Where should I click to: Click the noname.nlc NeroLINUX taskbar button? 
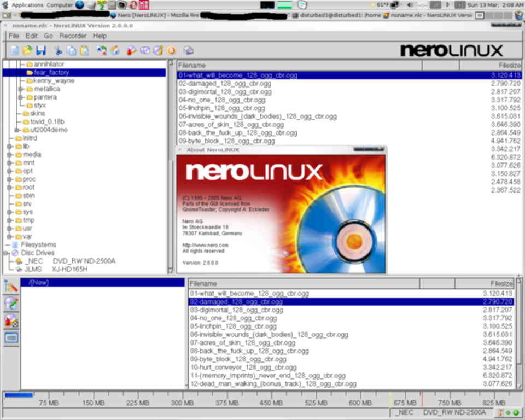pyautogui.click(x=428, y=15)
